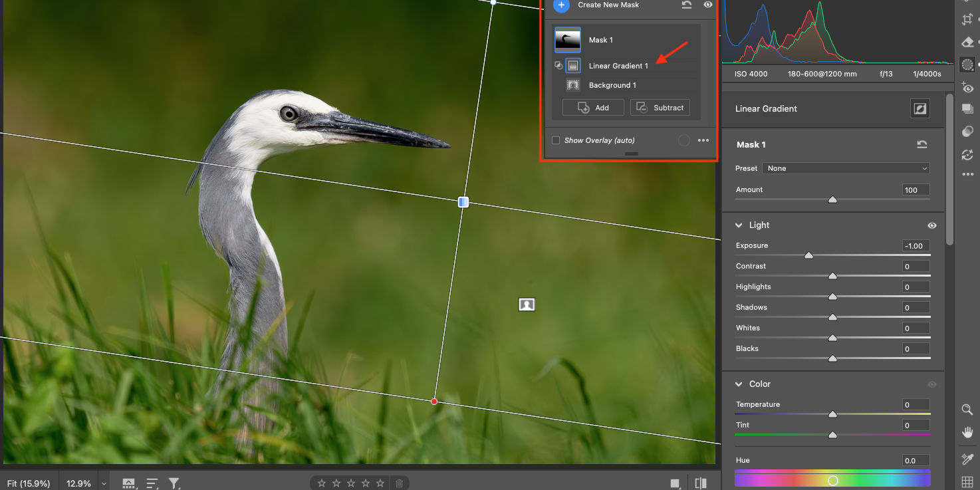Collapse the Color section
Image resolution: width=980 pixels, height=490 pixels.
coord(739,384)
